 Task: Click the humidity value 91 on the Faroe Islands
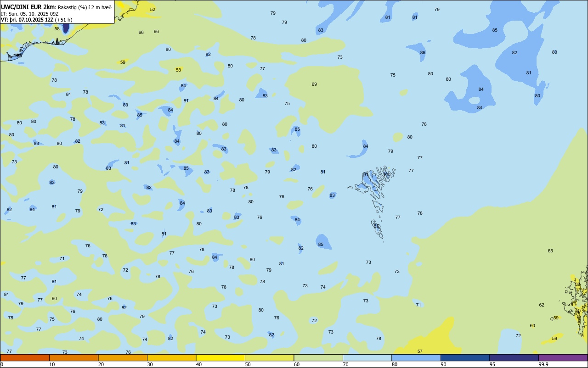[366, 174]
